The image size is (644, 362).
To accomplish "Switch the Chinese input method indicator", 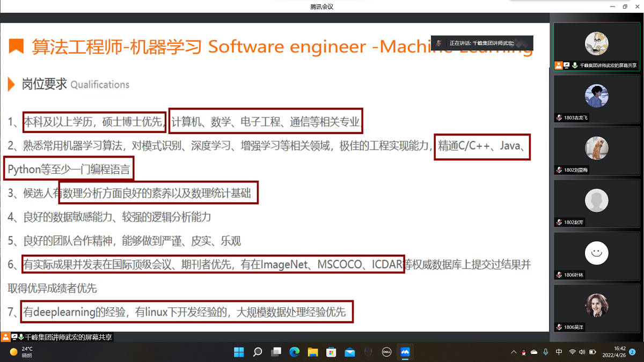I will click(559, 352).
